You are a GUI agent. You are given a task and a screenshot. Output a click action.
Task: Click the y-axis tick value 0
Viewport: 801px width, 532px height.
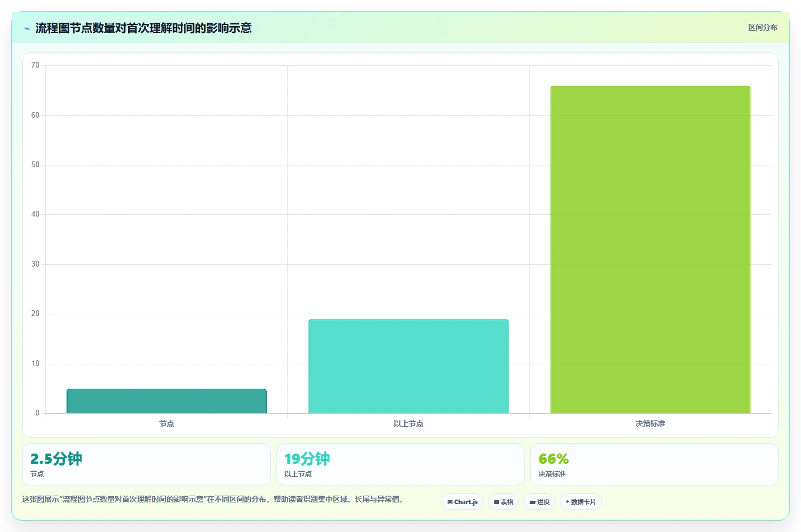tap(38, 413)
